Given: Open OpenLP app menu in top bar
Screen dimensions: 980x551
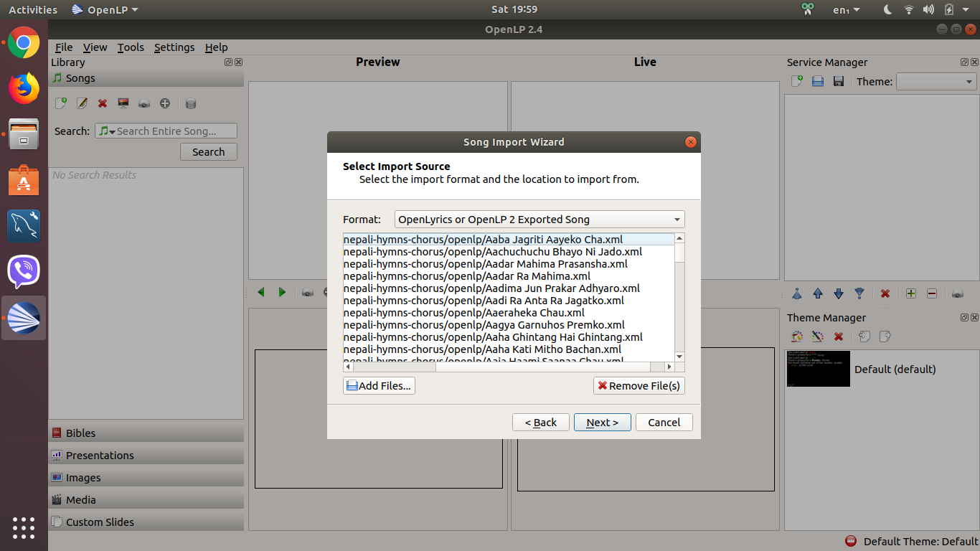Looking at the screenshot, I should [x=105, y=9].
